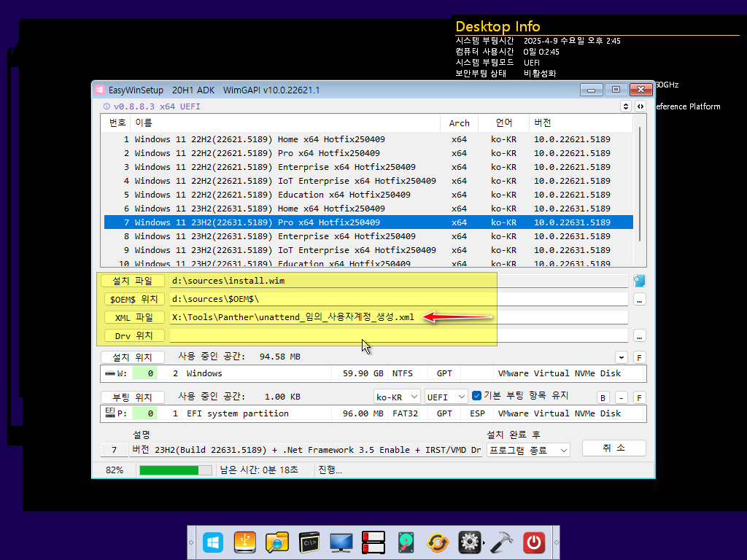
Task: Open the hammer tools icon in dock
Action: 502,542
